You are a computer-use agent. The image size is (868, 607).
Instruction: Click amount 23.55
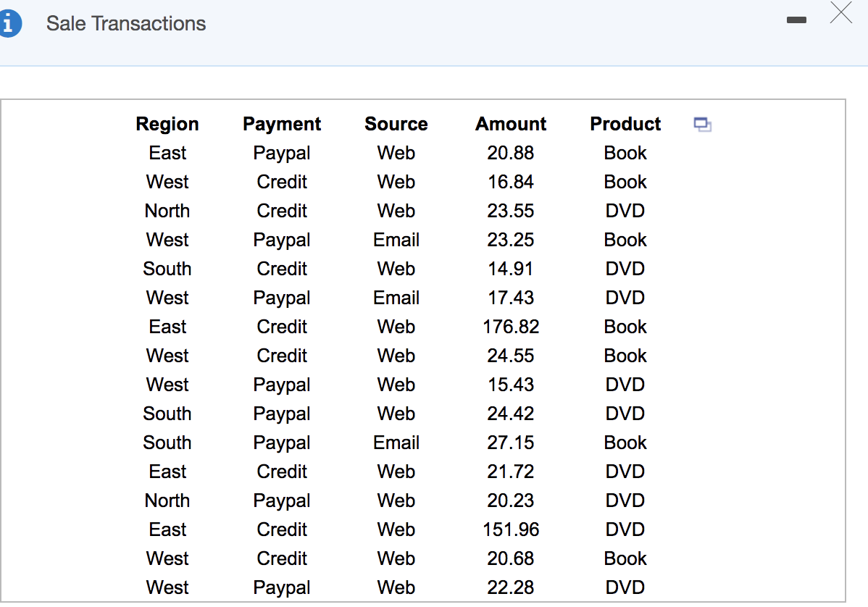click(510, 211)
